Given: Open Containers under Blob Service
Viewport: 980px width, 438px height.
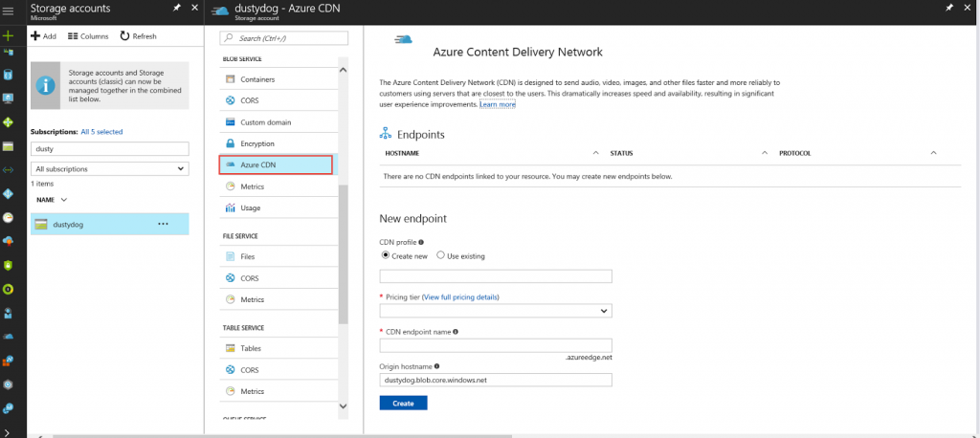Looking at the screenshot, I should click(x=257, y=79).
